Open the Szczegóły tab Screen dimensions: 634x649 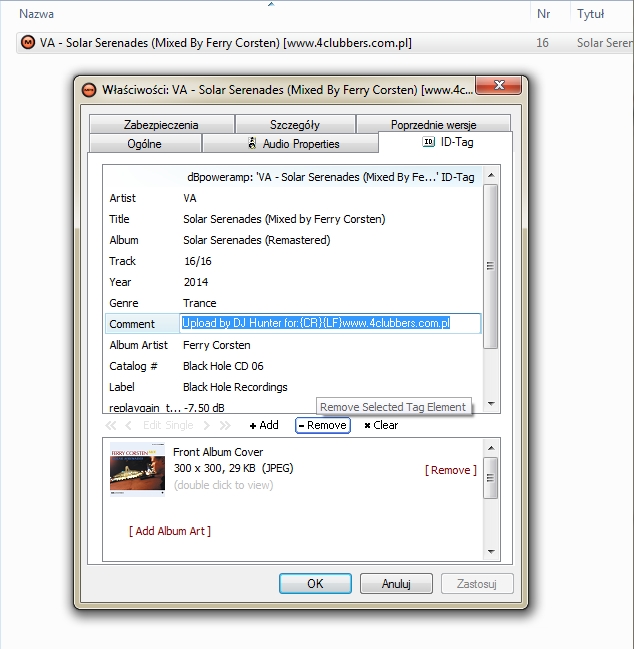295,125
